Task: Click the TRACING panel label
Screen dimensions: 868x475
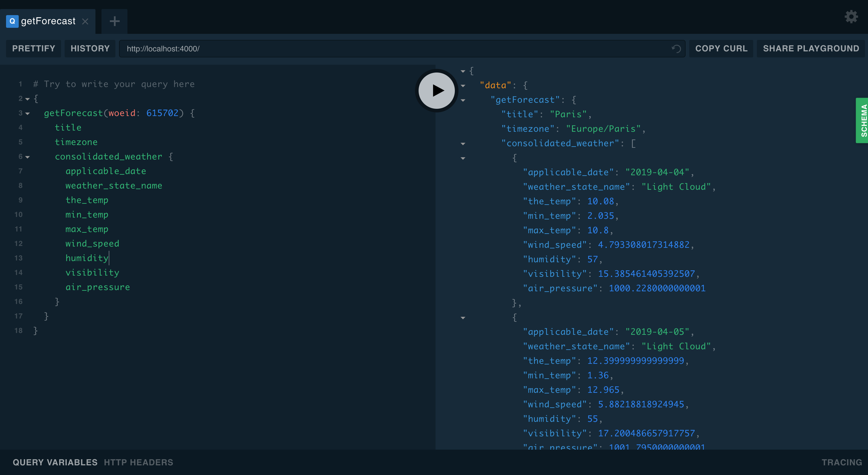Action: 842,462
